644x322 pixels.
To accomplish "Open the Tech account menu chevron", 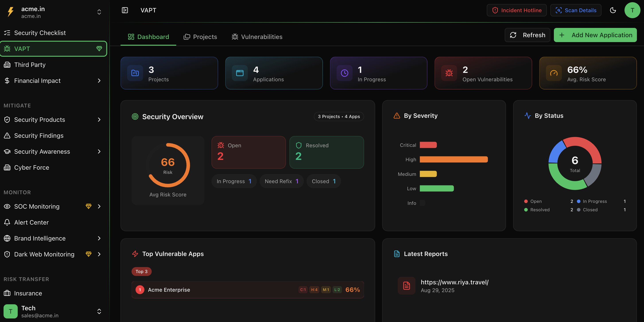I will pos(99,311).
